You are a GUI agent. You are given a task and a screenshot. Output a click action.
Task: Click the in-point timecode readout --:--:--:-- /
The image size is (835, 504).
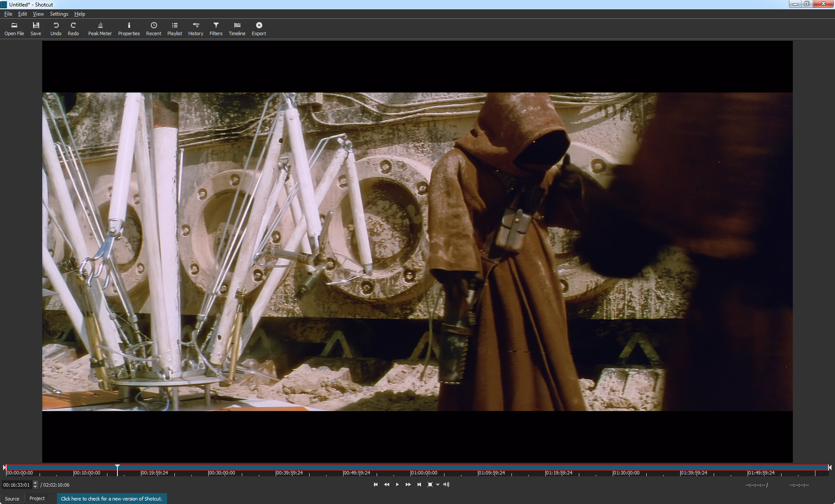[x=757, y=485]
